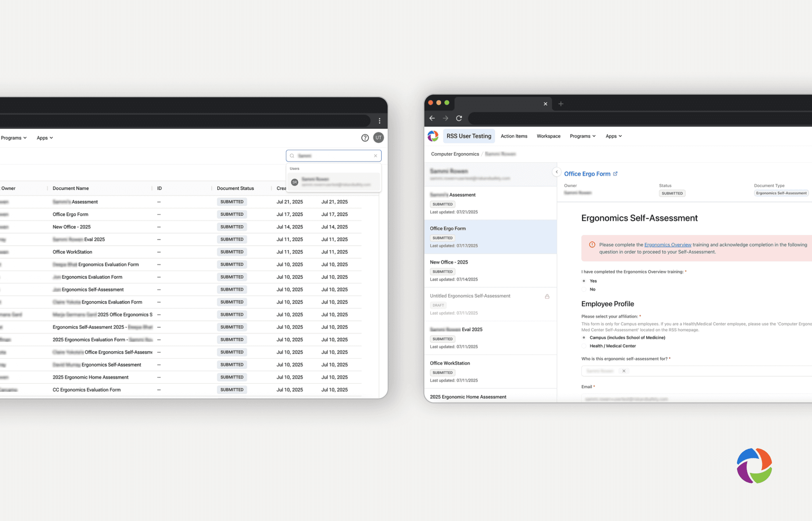Screen dimensions: 812x521
Task: Choose Campus (includes School of Medicine) affiliation
Action: [x=584, y=338]
